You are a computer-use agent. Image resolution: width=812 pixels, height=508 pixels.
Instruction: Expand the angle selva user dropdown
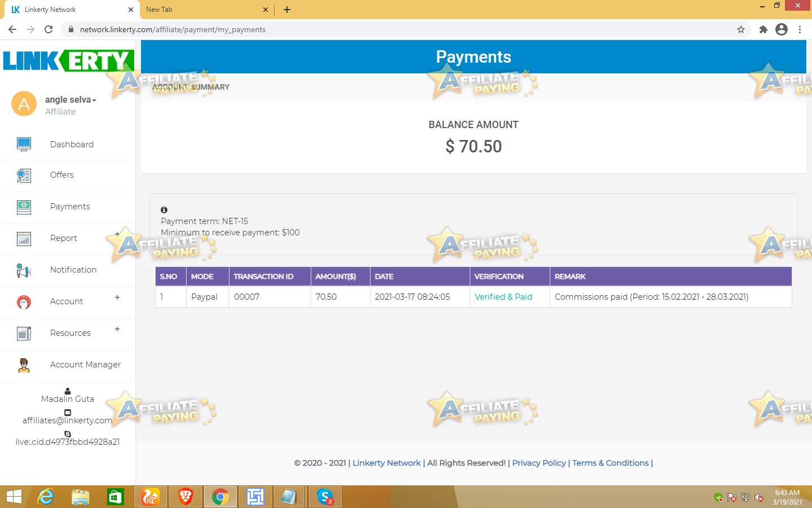pos(71,100)
